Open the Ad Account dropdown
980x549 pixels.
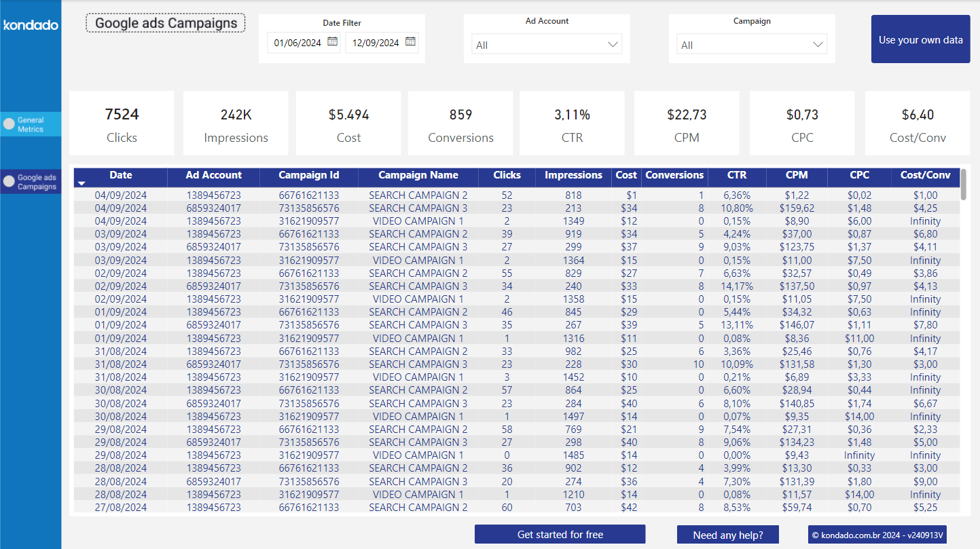point(547,43)
